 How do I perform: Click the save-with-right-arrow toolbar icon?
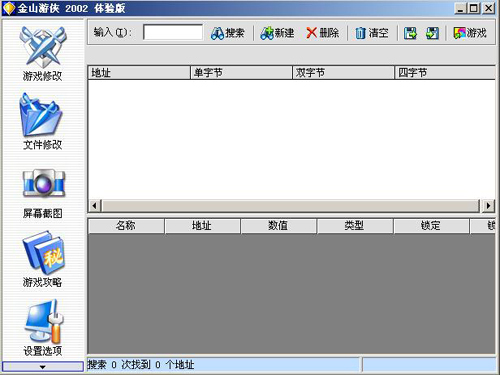pos(410,33)
